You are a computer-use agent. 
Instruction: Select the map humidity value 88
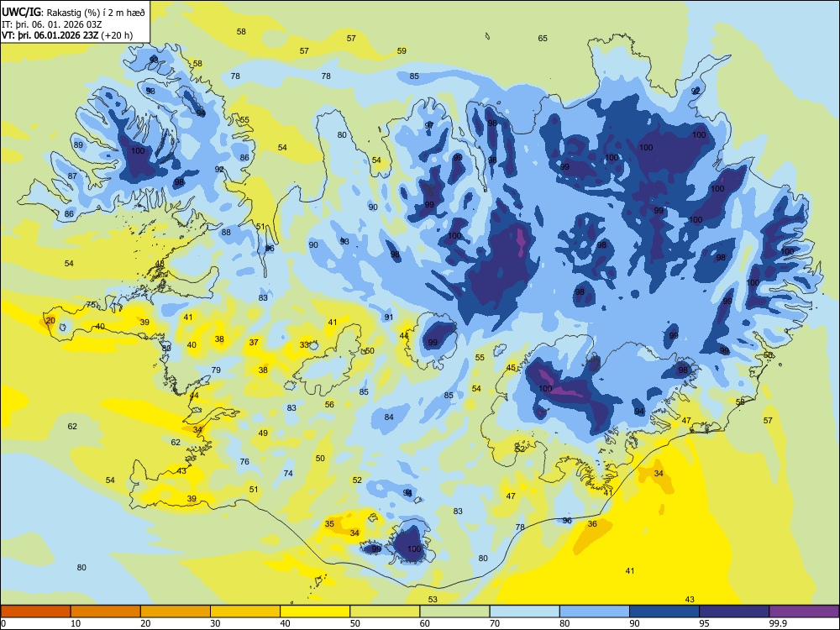tap(226, 233)
